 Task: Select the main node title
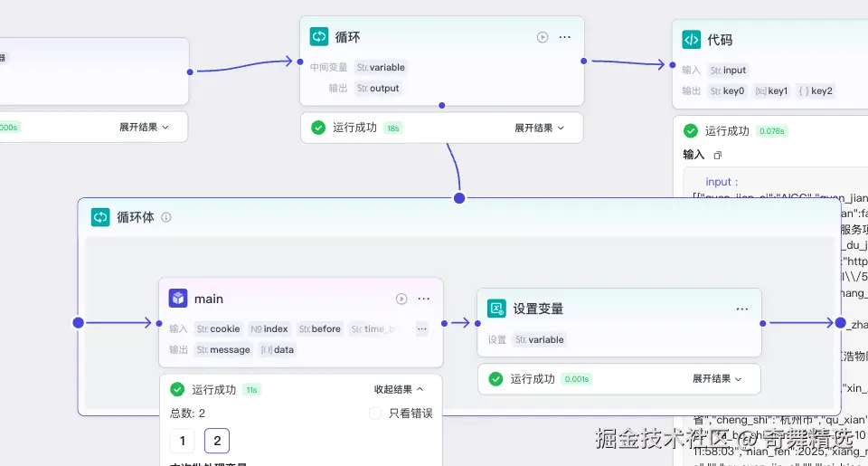[x=209, y=299]
